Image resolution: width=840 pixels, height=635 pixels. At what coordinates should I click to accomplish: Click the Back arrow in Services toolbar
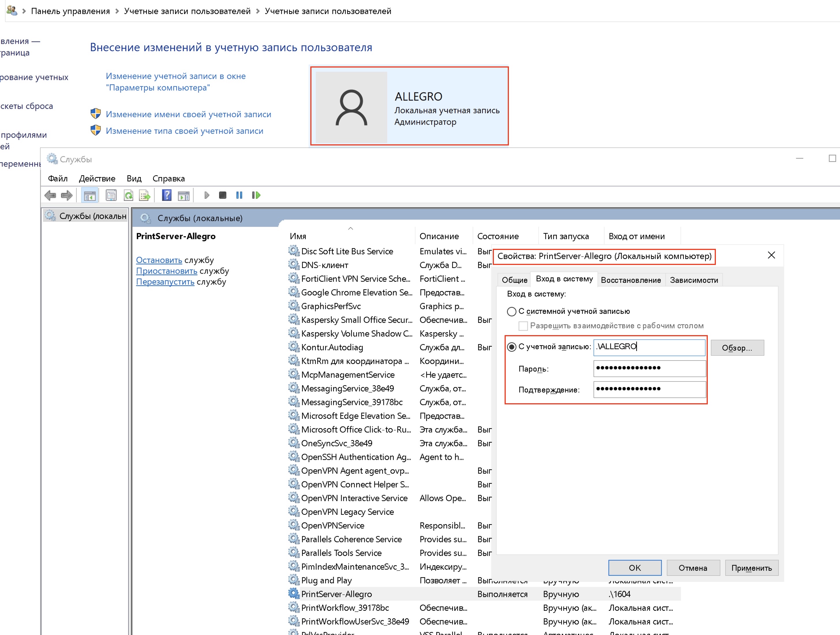50,195
